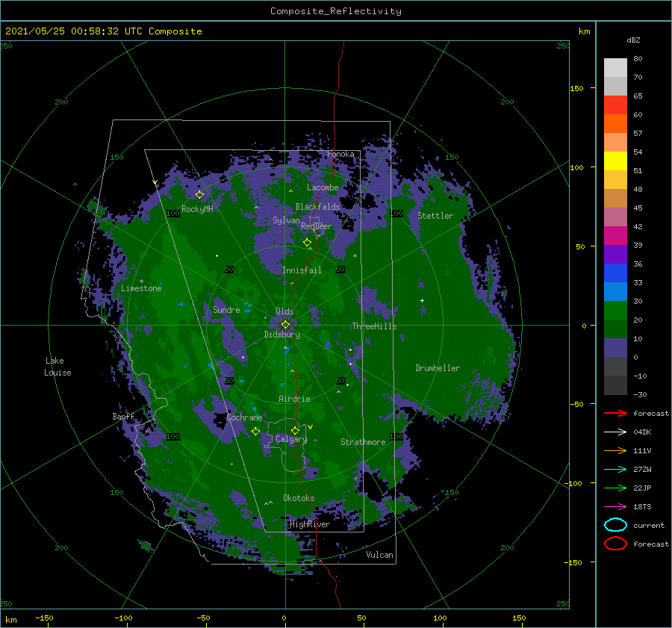This screenshot has height=628, width=672.
Task: Select the cyan 27ZW arrow icon
Action: point(615,470)
